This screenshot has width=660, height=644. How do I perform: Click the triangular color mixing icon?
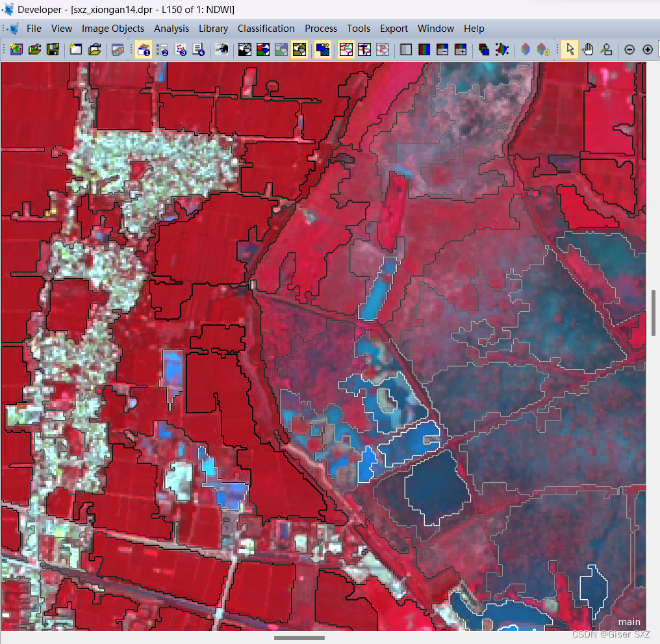tap(502, 49)
